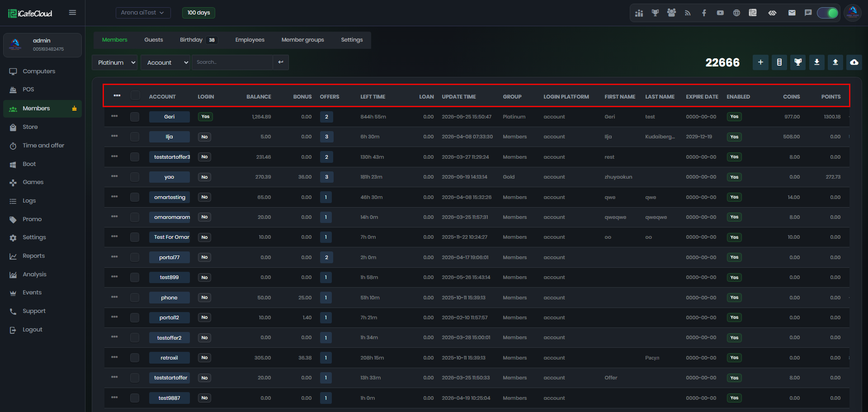The image size is (868, 412).
Task: Switch to the Member groups tab
Action: click(x=302, y=40)
